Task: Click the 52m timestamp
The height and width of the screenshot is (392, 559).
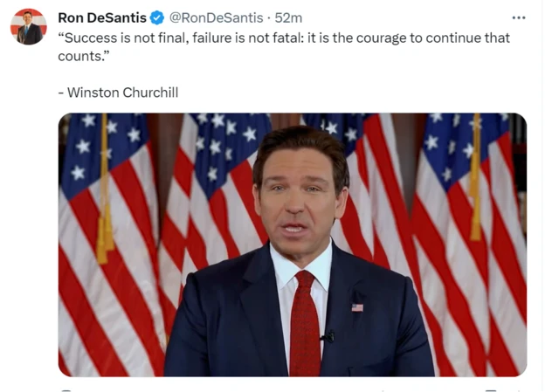Action: pos(289,17)
